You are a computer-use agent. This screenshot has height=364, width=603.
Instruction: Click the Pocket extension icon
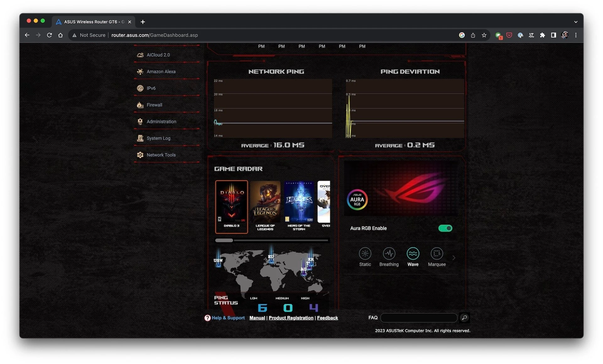509,35
